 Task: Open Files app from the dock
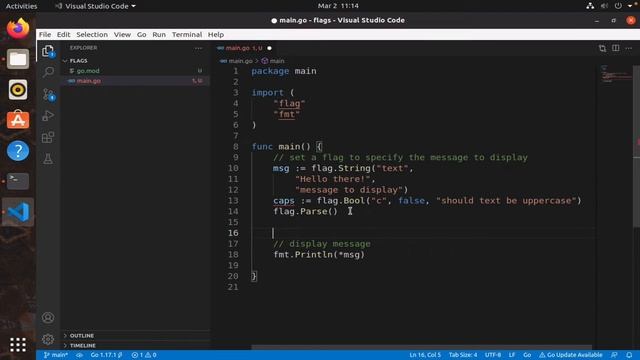coord(18,59)
